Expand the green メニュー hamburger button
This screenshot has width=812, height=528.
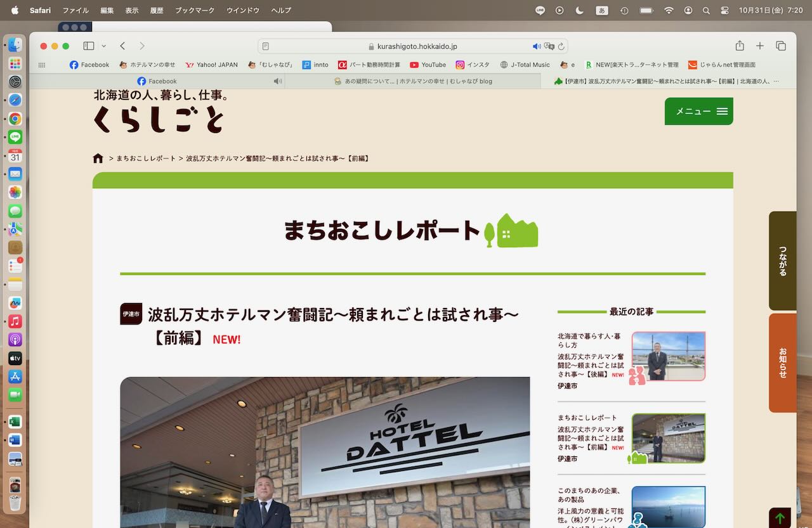tap(699, 112)
